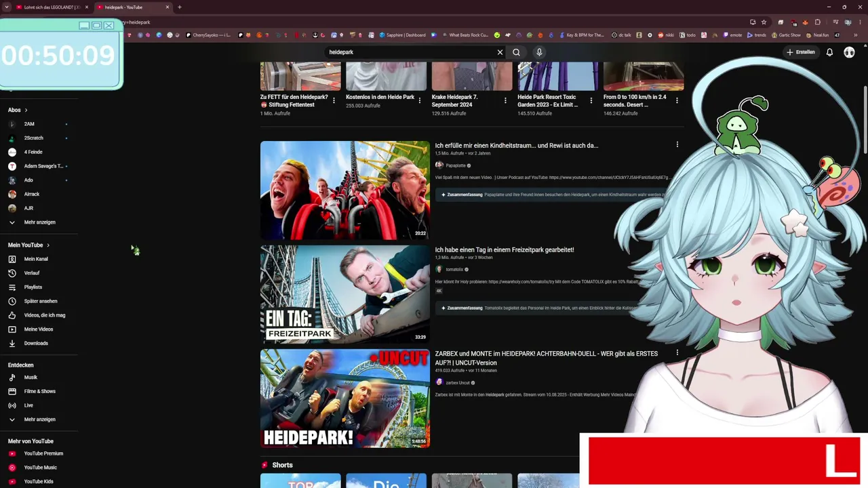Visit the zarbex Uncut channel
868x488 pixels.
[455, 383]
